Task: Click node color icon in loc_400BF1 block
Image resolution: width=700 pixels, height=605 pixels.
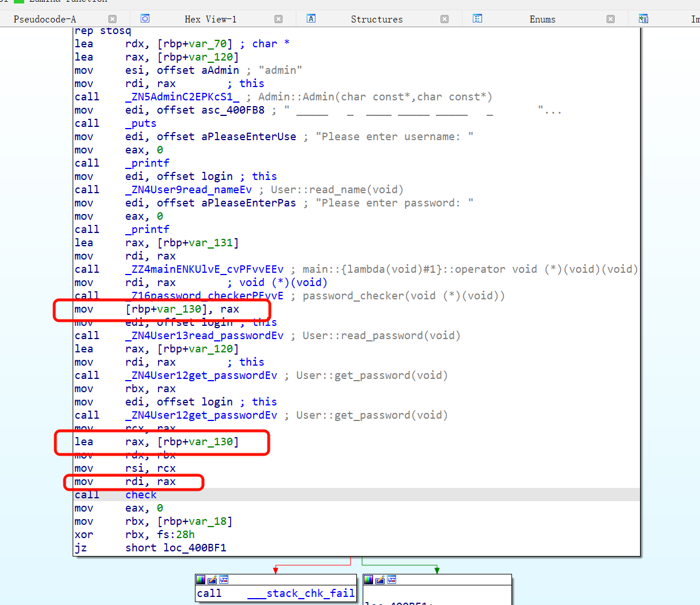Action: pos(368,580)
